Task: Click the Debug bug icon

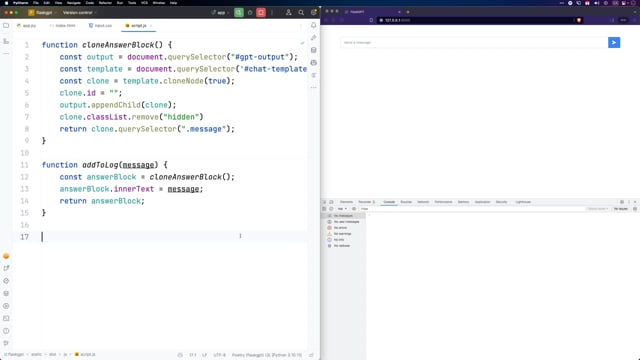Action: tap(250, 13)
